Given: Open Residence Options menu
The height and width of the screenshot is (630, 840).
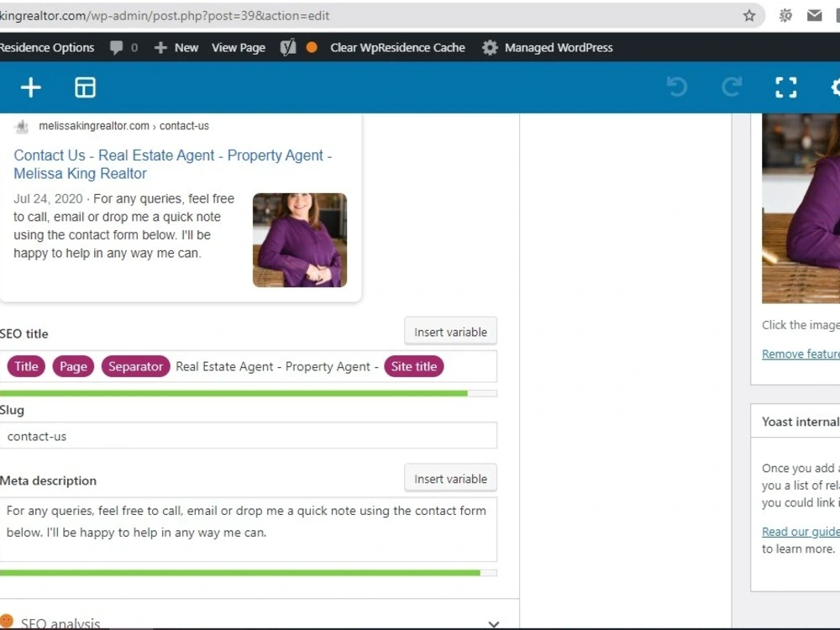Looking at the screenshot, I should (46, 48).
